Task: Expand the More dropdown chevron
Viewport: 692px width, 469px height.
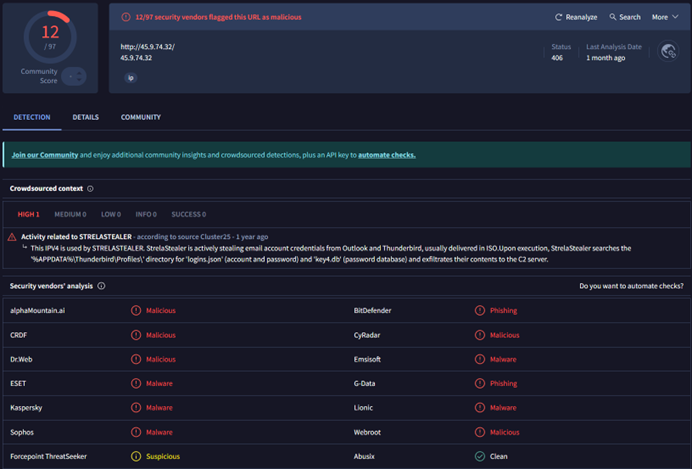Action: coord(675,17)
